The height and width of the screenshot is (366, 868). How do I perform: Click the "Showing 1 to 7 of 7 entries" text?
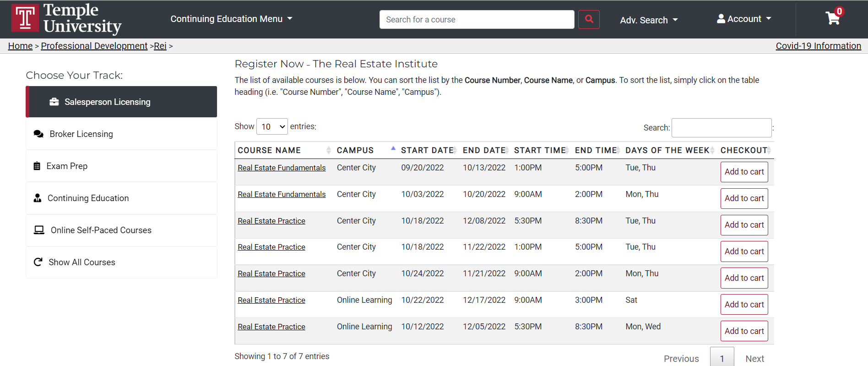tap(282, 356)
